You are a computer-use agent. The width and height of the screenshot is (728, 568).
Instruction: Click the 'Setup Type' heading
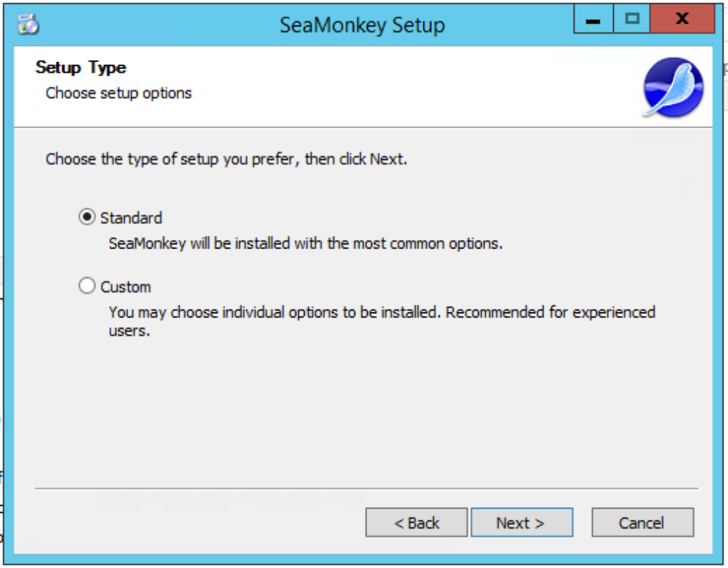[81, 68]
